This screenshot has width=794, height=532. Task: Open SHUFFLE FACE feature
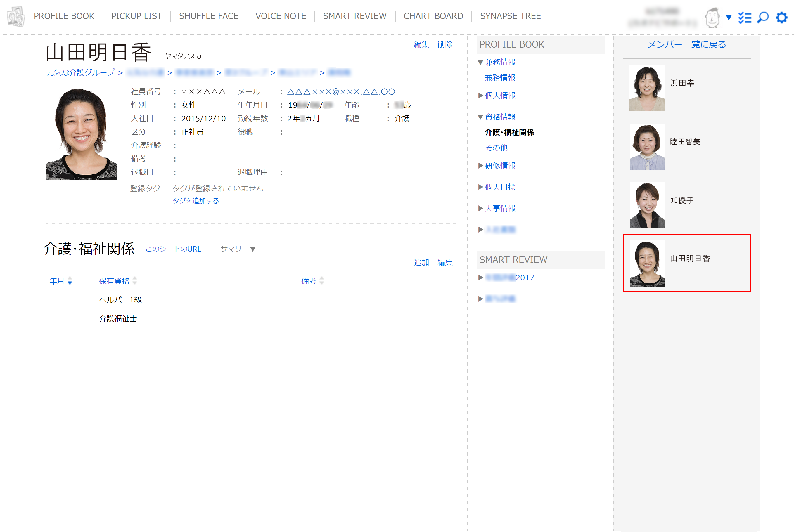point(210,16)
